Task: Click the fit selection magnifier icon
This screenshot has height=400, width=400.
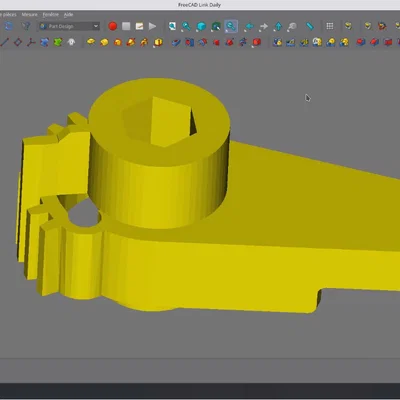Action: tap(186, 26)
